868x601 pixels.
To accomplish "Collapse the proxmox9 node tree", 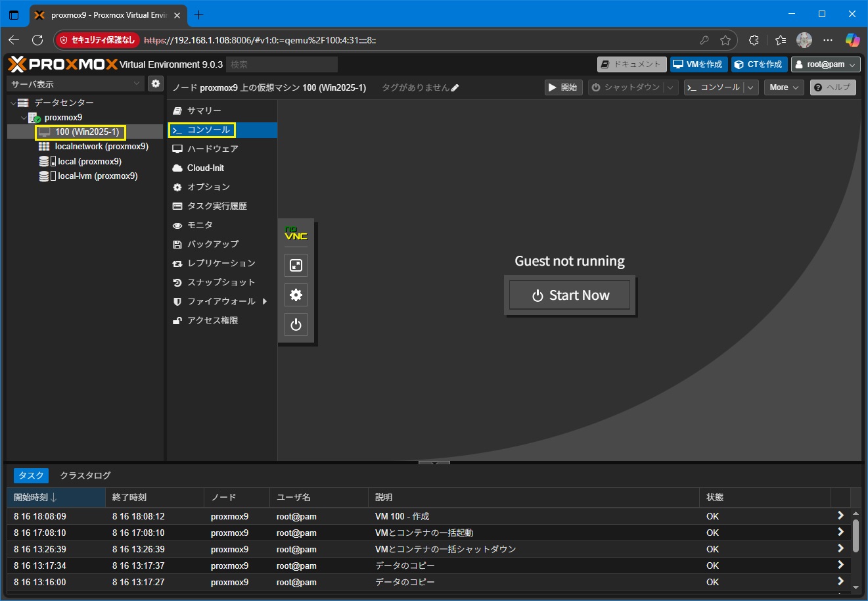I will click(24, 118).
